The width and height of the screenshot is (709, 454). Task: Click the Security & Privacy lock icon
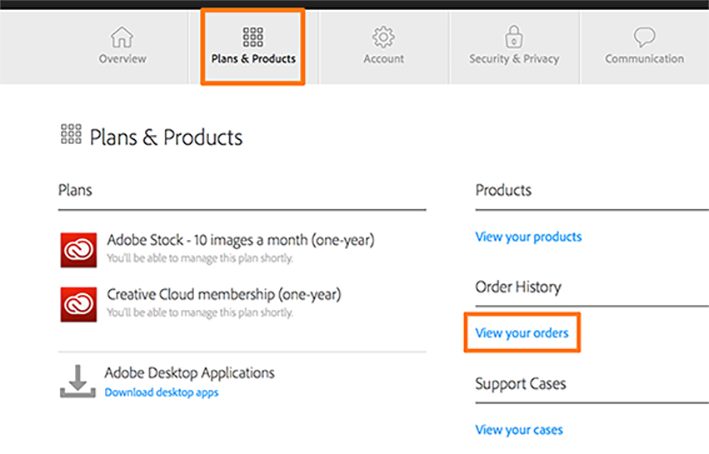click(515, 37)
